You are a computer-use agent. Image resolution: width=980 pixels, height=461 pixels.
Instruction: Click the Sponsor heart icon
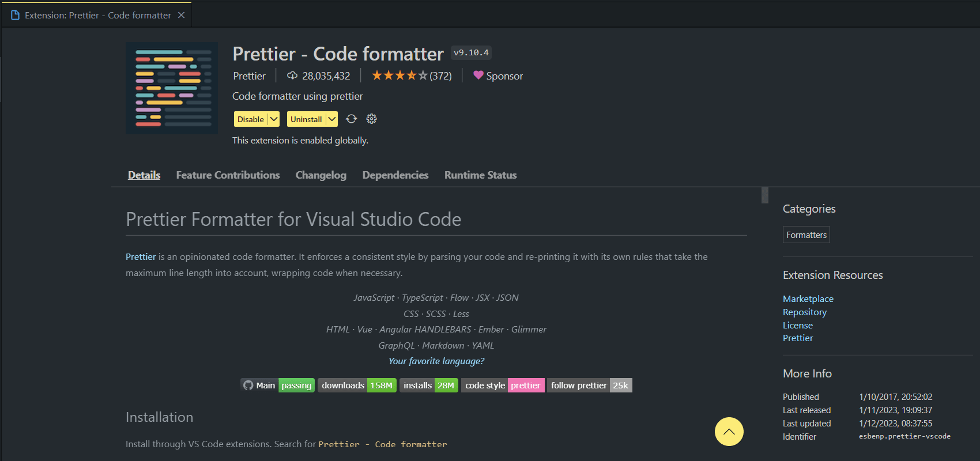tap(478, 75)
